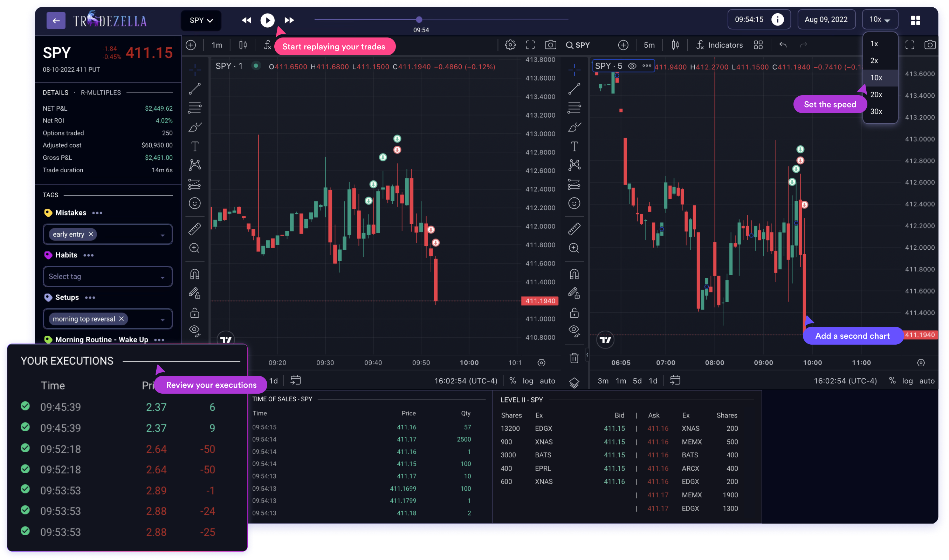Image resolution: width=949 pixels, height=560 pixels.
Task: Click the magnet mode icon in left toolbar
Action: click(x=195, y=274)
